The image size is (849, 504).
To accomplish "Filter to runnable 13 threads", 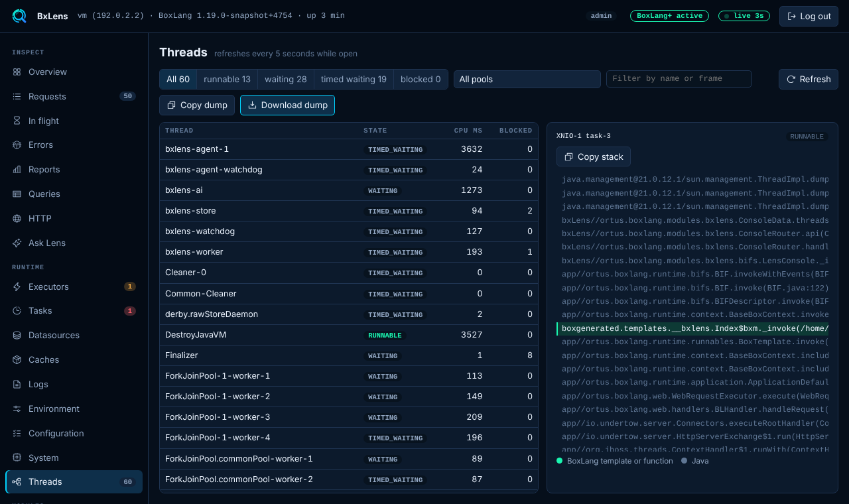I will (x=227, y=79).
